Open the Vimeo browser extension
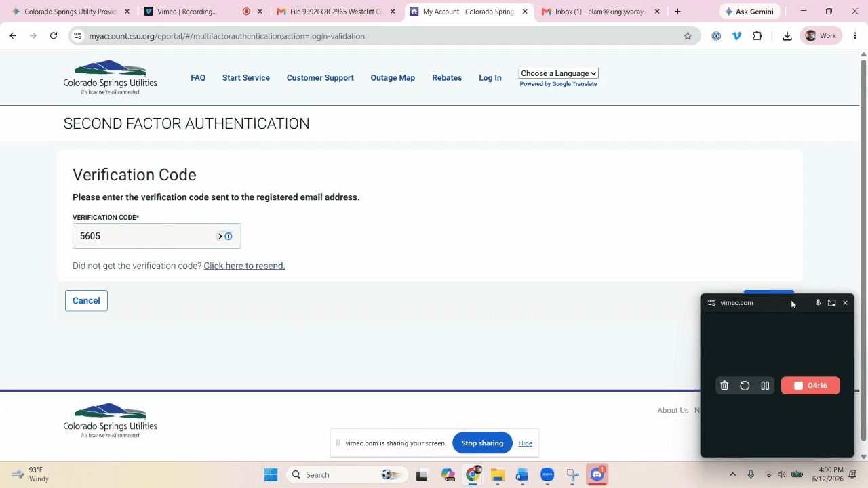The width and height of the screenshot is (868, 488). [x=737, y=36]
